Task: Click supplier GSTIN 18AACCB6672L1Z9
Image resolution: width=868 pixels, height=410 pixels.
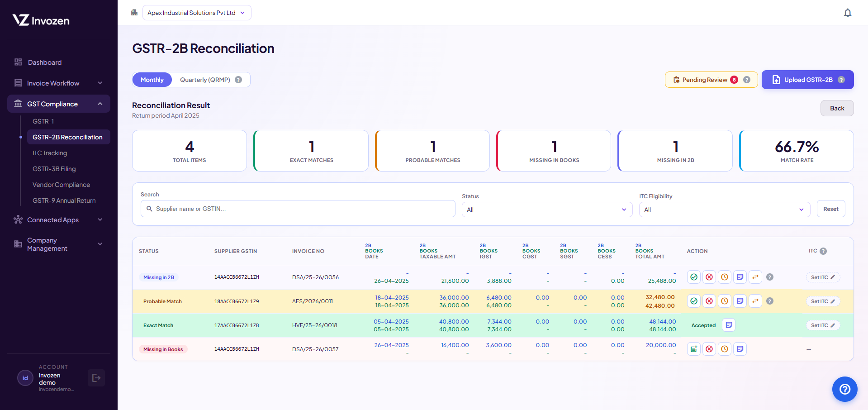Action: pyautogui.click(x=237, y=301)
